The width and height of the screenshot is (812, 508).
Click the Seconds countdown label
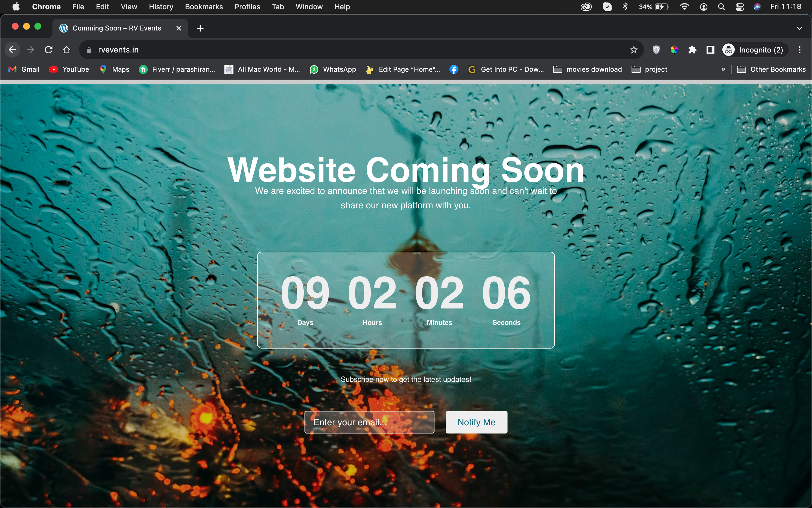tap(506, 323)
